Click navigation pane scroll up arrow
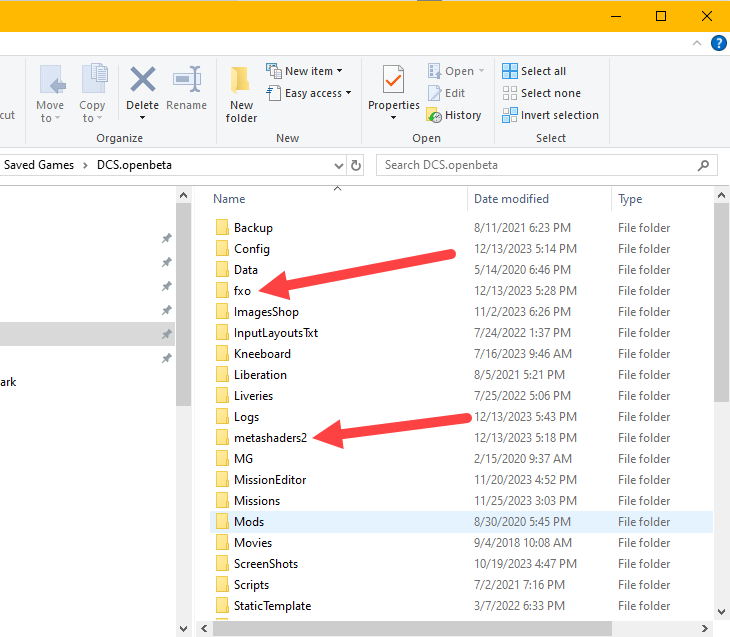The image size is (730, 637). tap(183, 196)
